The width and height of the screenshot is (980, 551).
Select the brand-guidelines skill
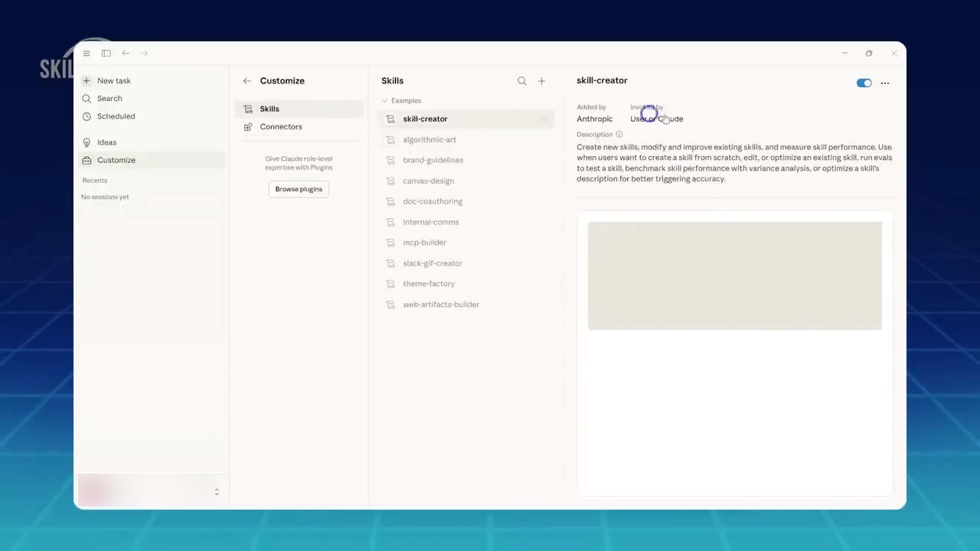click(x=465, y=161)
